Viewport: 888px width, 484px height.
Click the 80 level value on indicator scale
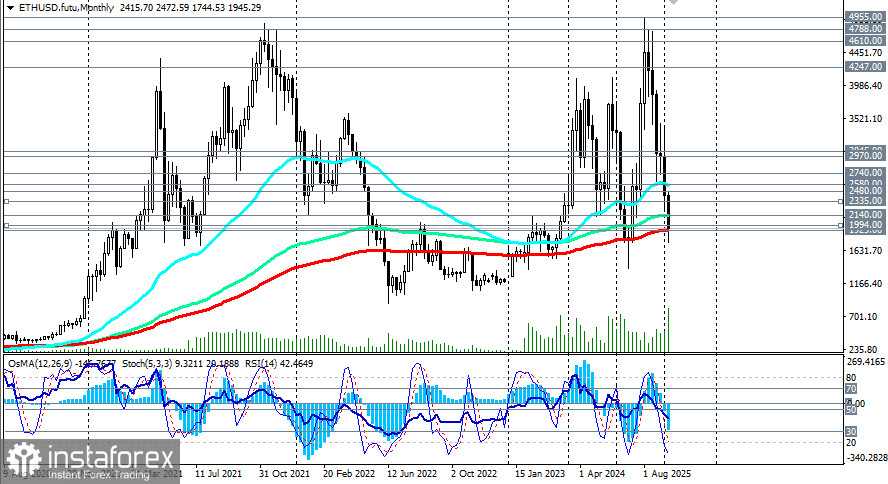tap(851, 378)
